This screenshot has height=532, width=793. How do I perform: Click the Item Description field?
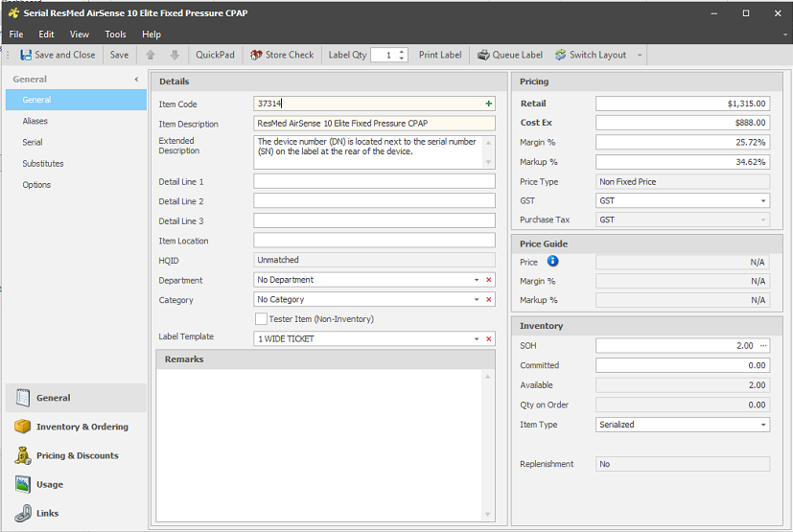(374, 124)
